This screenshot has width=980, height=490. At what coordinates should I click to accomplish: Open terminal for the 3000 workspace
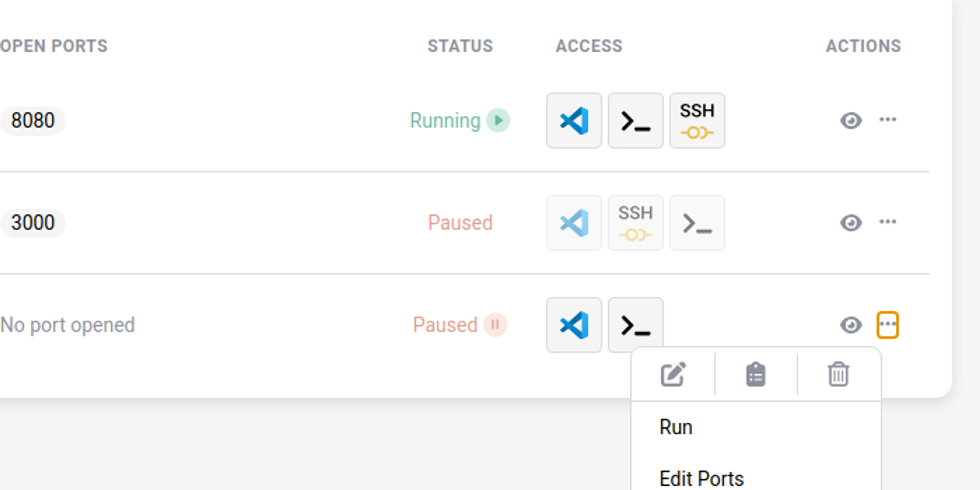click(697, 222)
